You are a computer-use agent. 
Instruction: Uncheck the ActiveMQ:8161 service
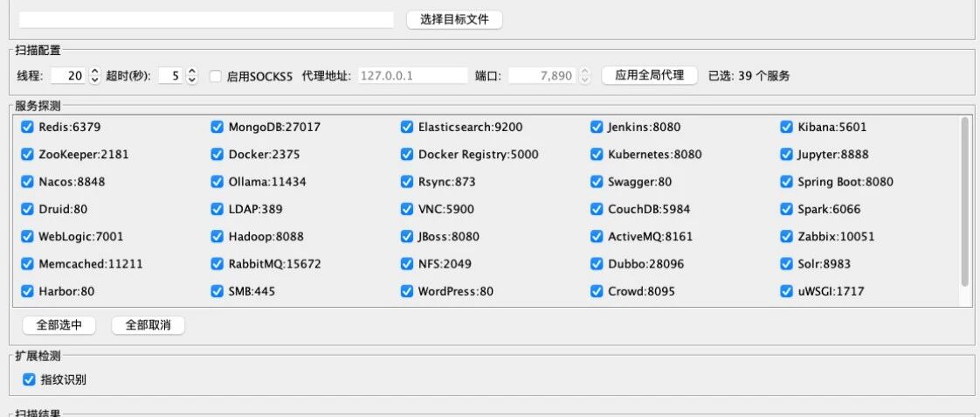(x=597, y=236)
